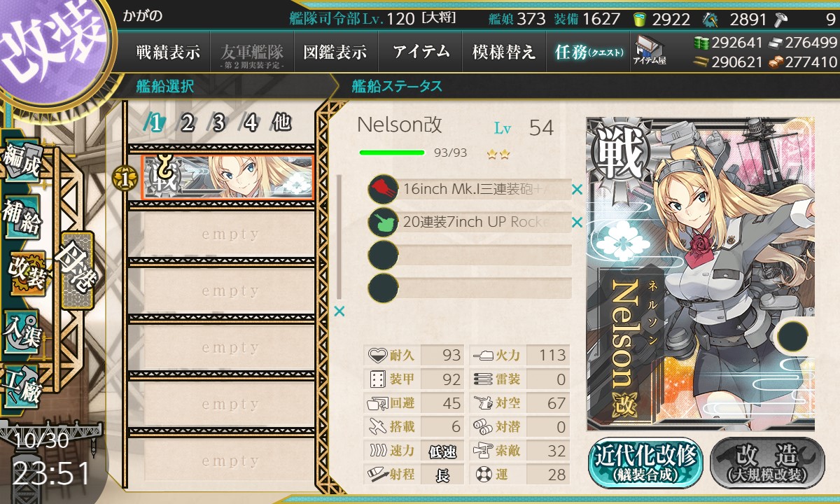840x504 pixels.
Task: Remove the 16inch Mk.I三連装砲 equipment
Action: pyautogui.click(x=577, y=189)
